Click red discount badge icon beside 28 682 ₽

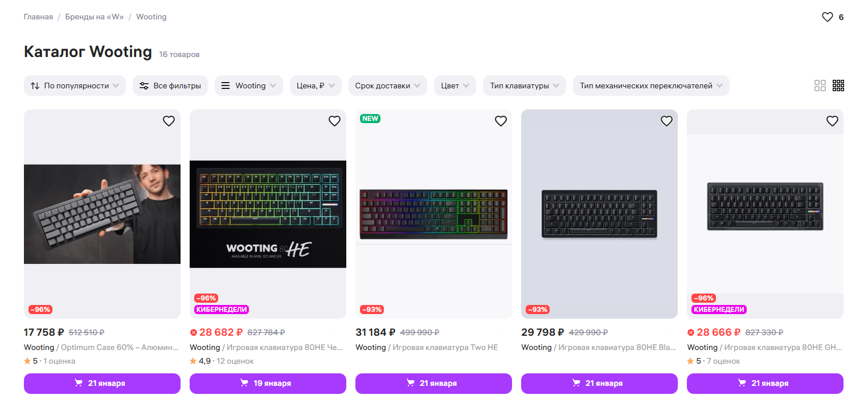[194, 332]
